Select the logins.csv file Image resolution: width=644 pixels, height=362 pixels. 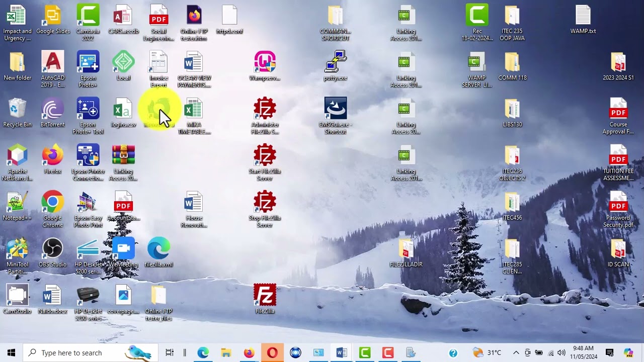[123, 113]
